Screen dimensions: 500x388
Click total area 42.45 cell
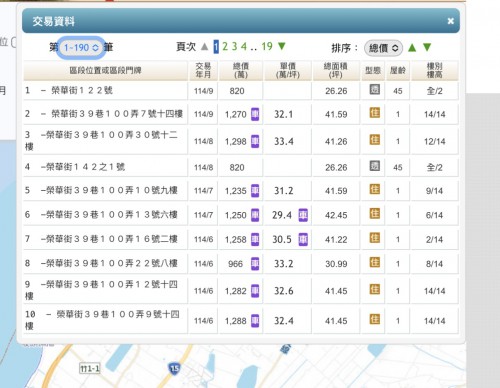[336, 215]
